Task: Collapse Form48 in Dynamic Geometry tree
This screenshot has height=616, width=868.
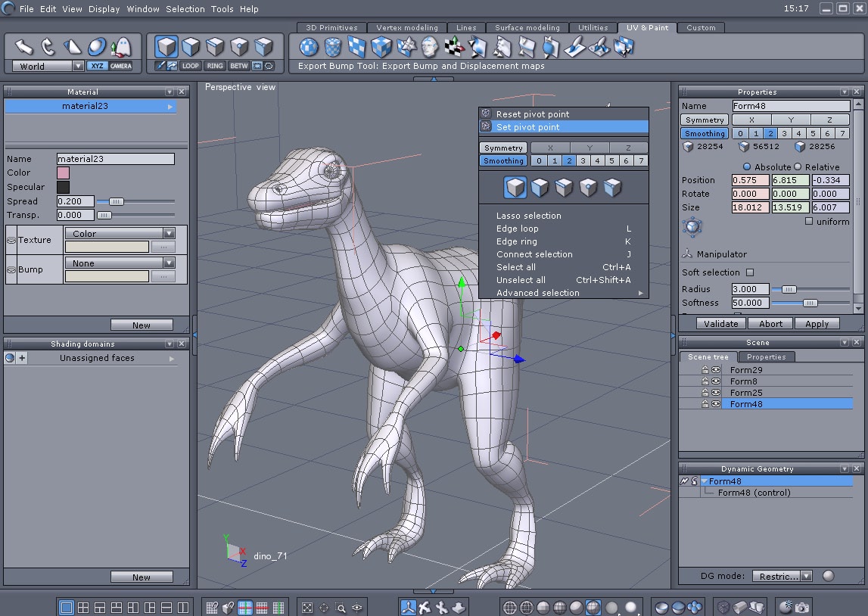Action: pyautogui.click(x=705, y=481)
